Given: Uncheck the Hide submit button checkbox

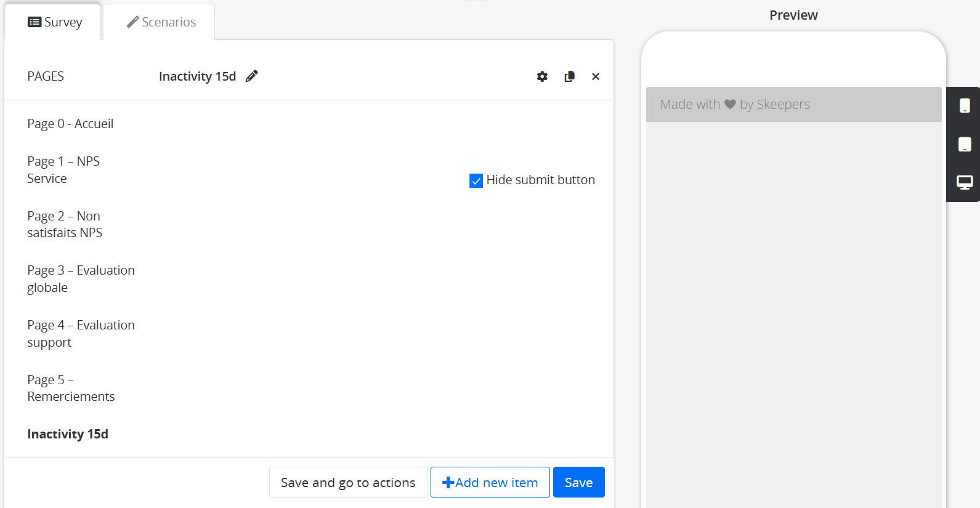Looking at the screenshot, I should tap(476, 180).
